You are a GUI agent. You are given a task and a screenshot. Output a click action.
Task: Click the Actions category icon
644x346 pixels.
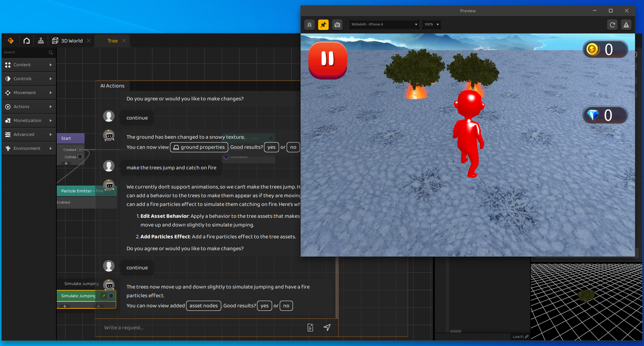tap(8, 107)
